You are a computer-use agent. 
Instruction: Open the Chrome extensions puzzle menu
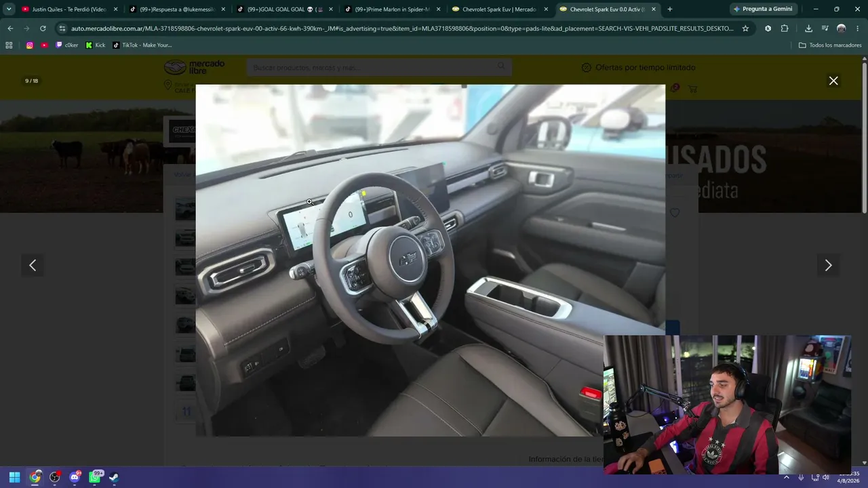pyautogui.click(x=785, y=28)
